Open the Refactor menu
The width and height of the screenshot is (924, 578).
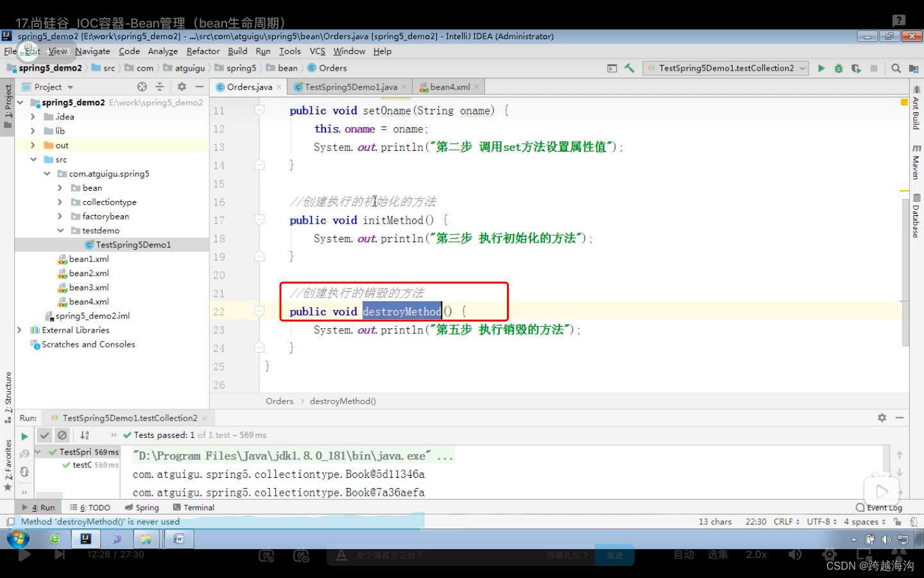click(x=203, y=51)
